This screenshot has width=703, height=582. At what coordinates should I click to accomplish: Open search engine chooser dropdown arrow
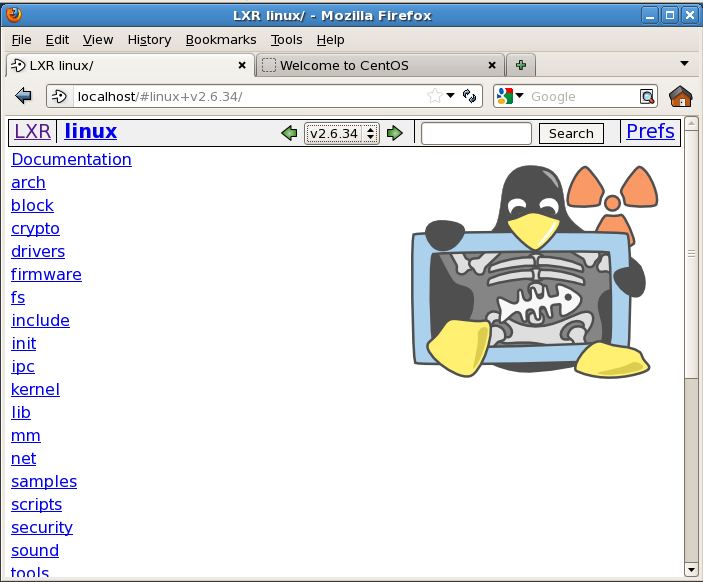[520, 96]
